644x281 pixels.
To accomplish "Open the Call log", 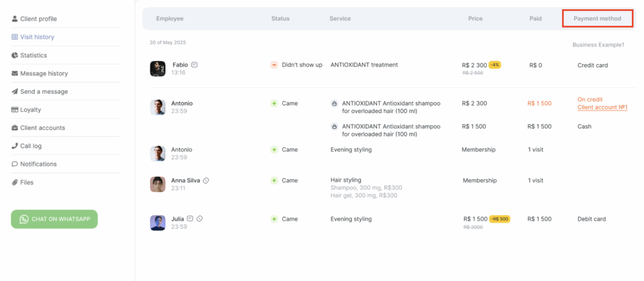I will tap(30, 146).
